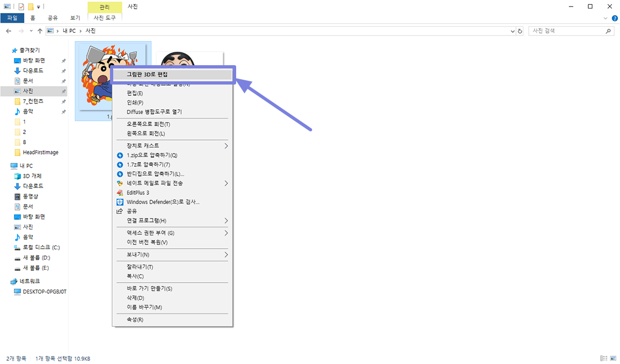Click the Windows Defender shield icon
Viewport: 620px width, 364px height.
(120, 202)
